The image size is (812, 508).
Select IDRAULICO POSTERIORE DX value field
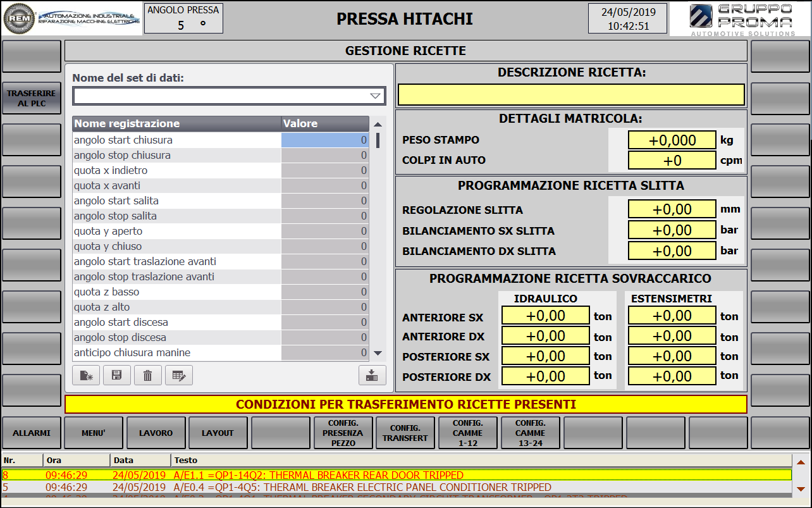(x=546, y=376)
